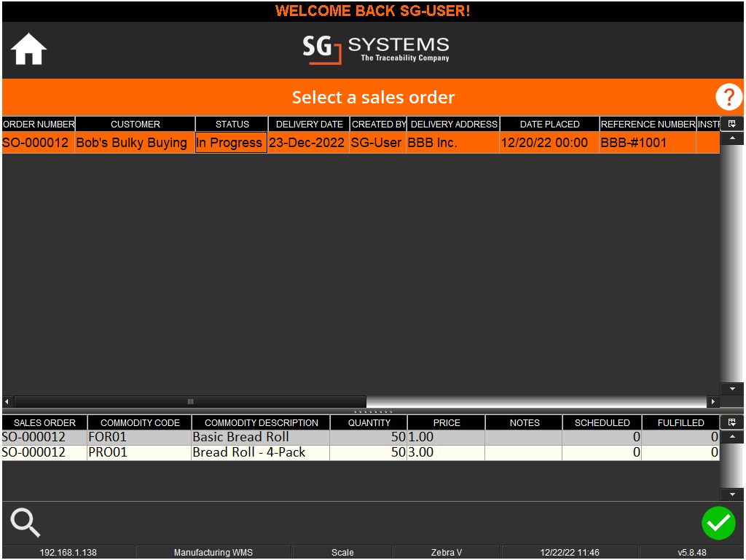Click the Zebra V printer status item
Image resolution: width=746 pixels, height=560 pixels.
[x=447, y=552]
